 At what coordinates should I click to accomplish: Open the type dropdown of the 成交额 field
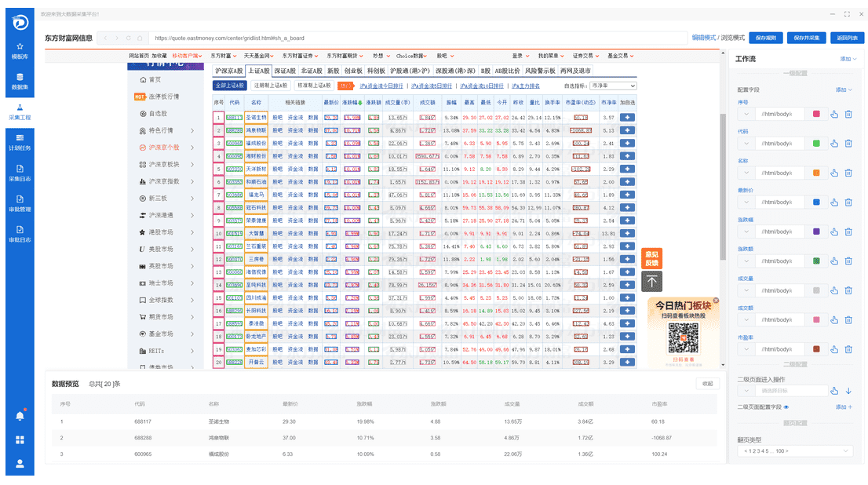(746, 320)
